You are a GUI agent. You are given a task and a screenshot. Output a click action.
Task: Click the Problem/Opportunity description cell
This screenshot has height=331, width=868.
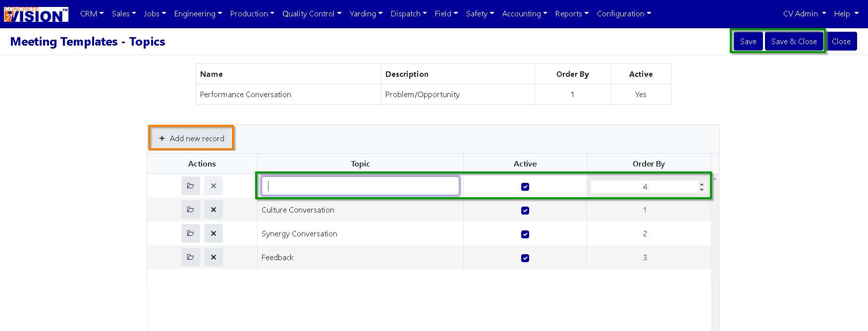coord(458,94)
